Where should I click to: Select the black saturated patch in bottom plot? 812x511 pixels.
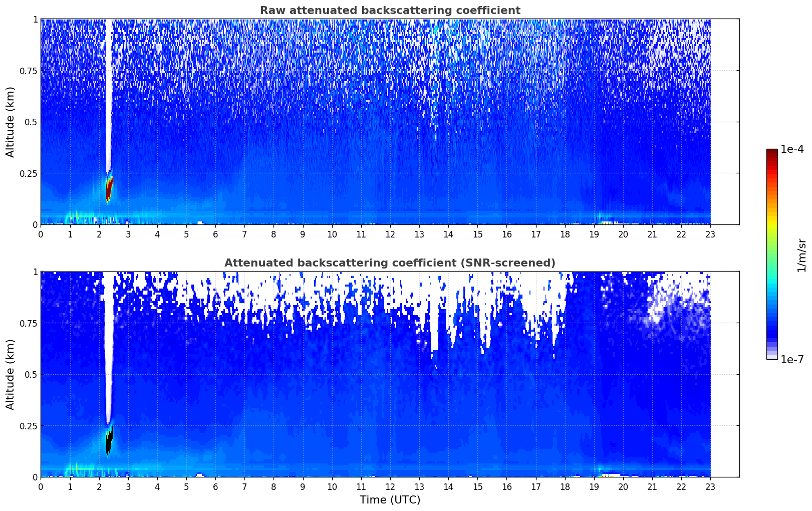coord(109,441)
